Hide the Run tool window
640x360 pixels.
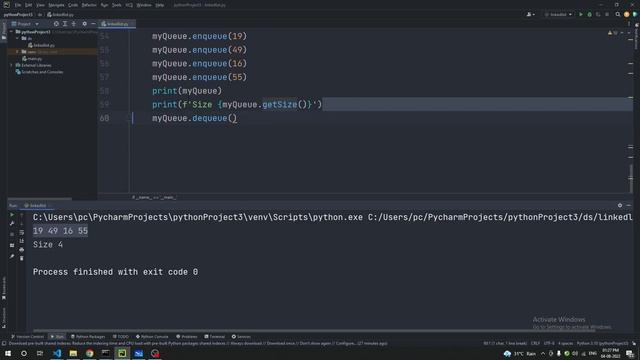click(629, 205)
